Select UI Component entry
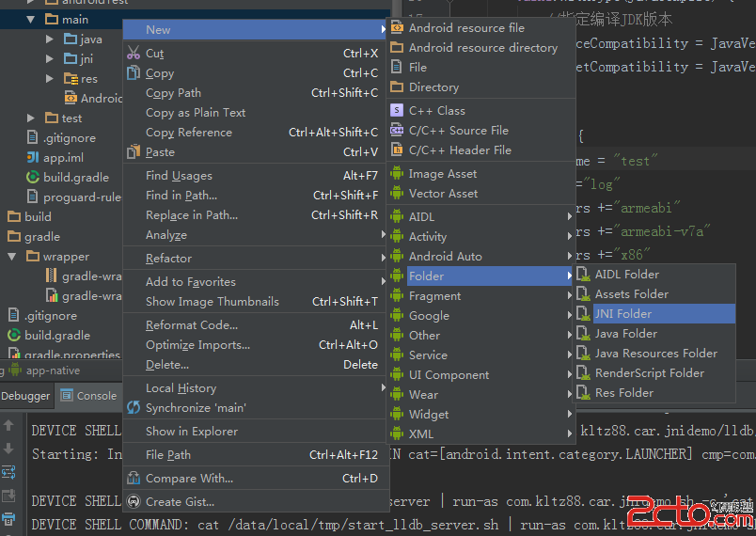The width and height of the screenshot is (756, 536). point(481,374)
